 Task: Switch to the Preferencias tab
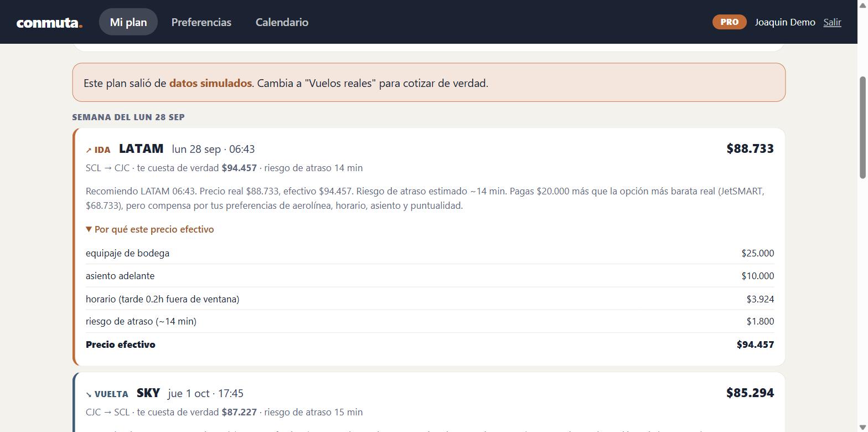[x=201, y=22]
